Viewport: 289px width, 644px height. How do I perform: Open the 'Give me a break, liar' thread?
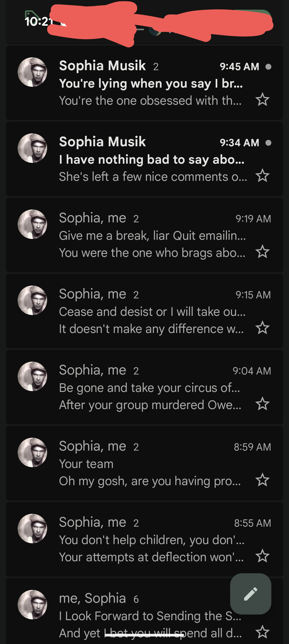(150, 236)
